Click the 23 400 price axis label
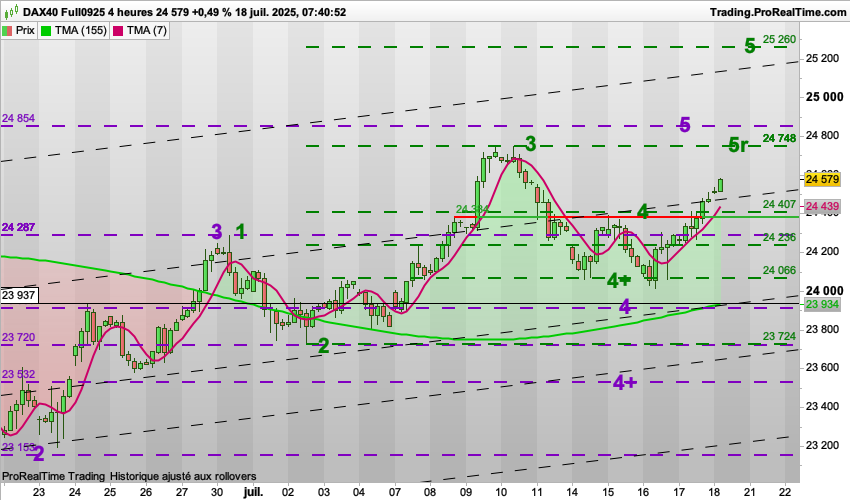 click(822, 406)
